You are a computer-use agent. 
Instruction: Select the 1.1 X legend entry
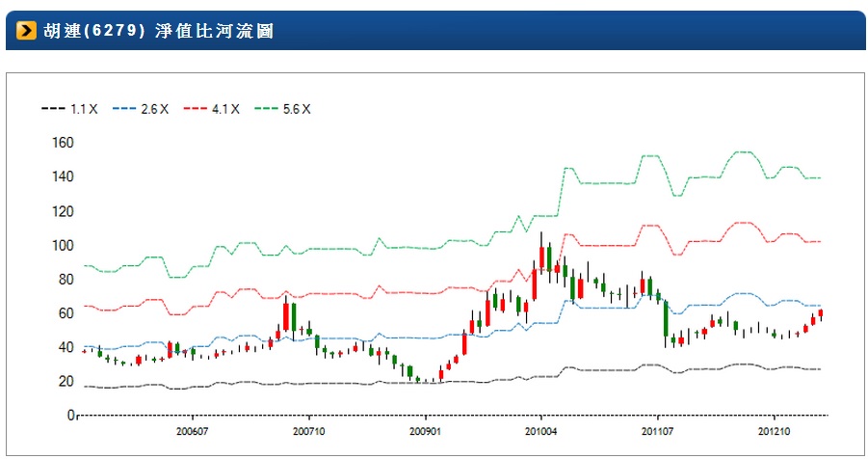(69, 109)
